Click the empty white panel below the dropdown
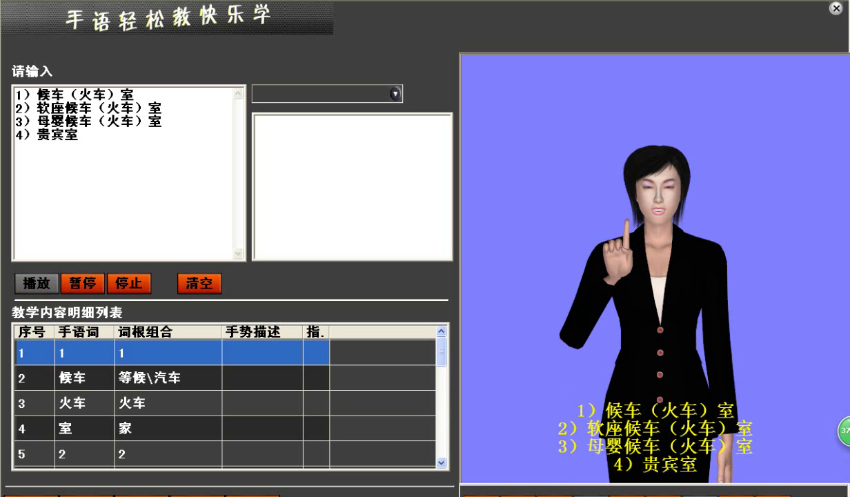Viewport: 850px width, 497px height. pyautogui.click(x=352, y=187)
